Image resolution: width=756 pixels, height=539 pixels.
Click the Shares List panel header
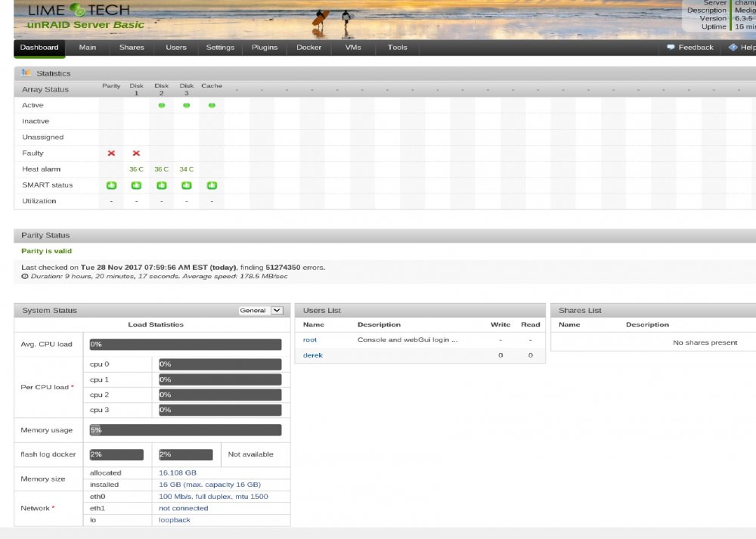pos(653,311)
